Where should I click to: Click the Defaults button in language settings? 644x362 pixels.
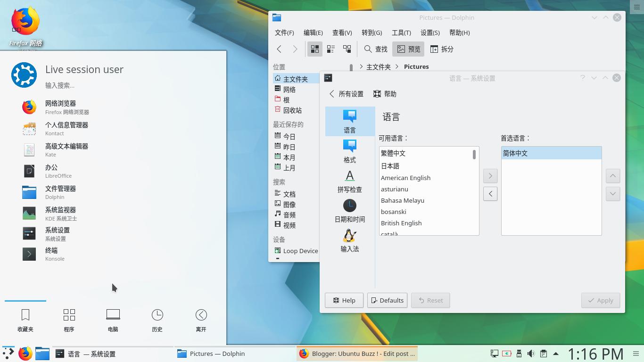coord(387,300)
